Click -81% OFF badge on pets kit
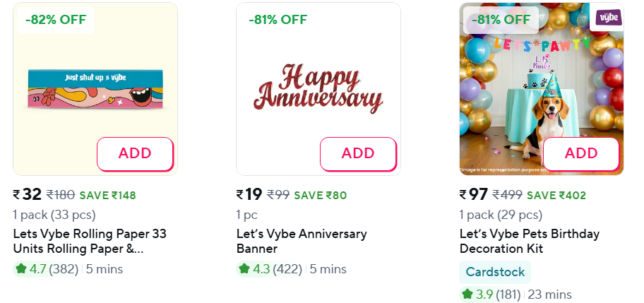Viewport: 644px width, 303px height. click(501, 20)
